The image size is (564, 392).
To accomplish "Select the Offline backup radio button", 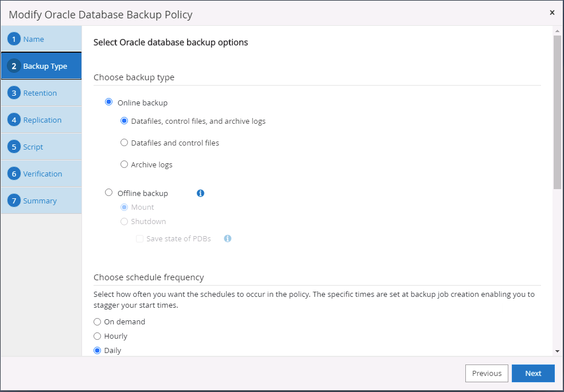I will point(109,193).
